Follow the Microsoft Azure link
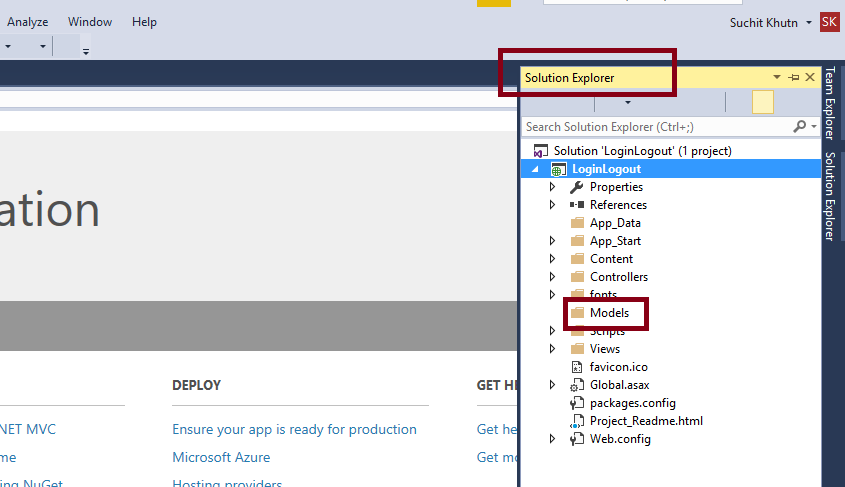 [x=221, y=457]
